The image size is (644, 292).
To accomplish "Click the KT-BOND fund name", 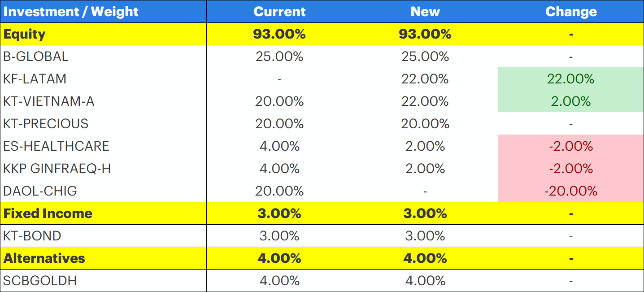I will pos(32,236).
